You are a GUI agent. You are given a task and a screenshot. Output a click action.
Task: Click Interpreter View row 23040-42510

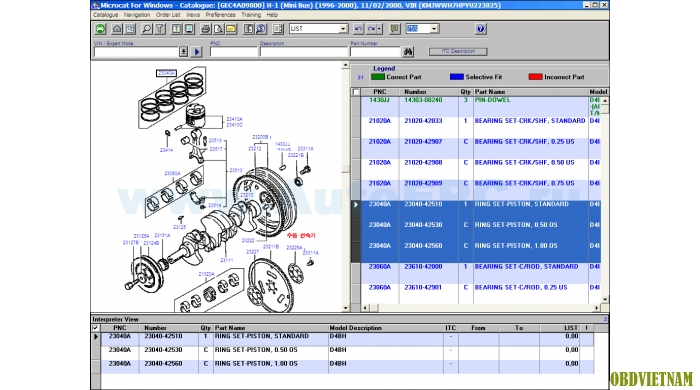coord(347,339)
